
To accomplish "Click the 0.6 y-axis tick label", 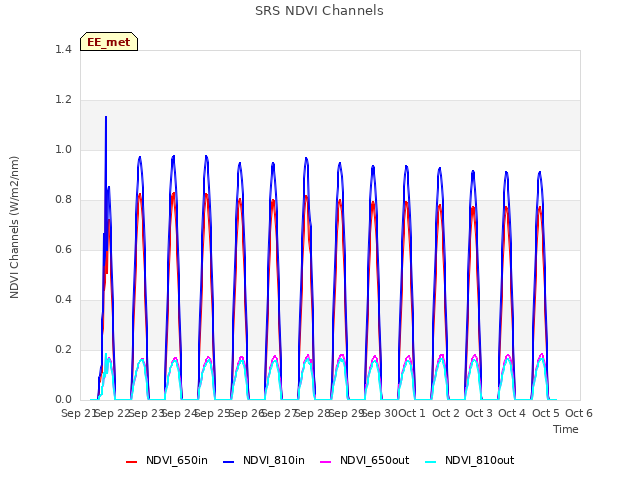I will 63,249.
